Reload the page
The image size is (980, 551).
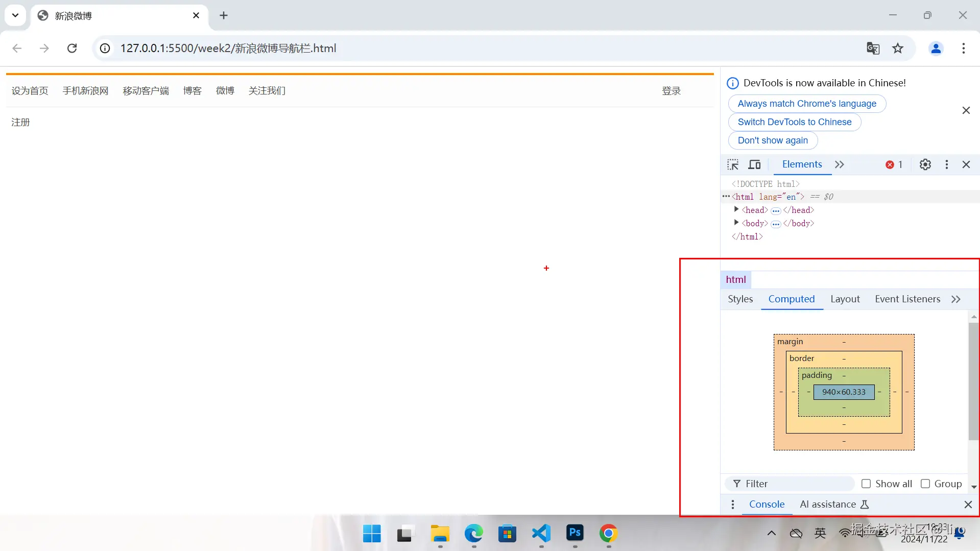click(x=72, y=48)
